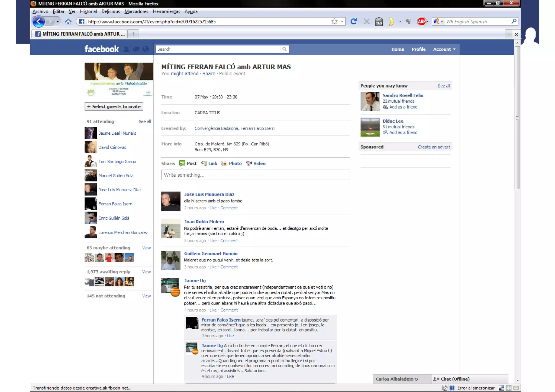Open the Ayuda menu

(x=191, y=11)
